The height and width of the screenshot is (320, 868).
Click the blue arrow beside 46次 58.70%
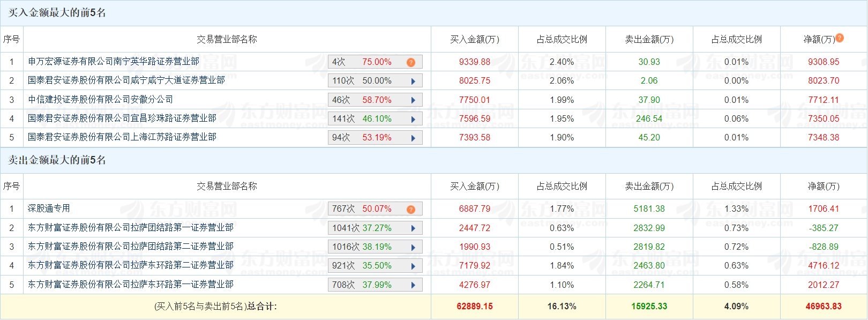tap(413, 100)
